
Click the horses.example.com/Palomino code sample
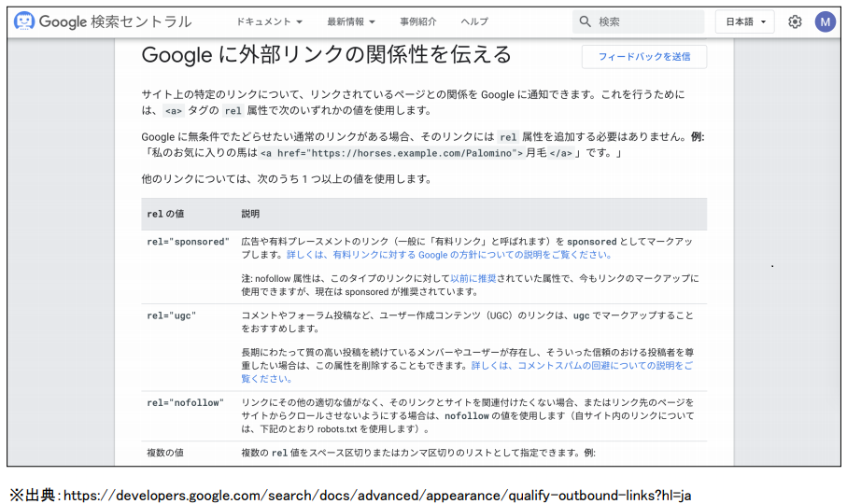pyautogui.click(x=392, y=153)
